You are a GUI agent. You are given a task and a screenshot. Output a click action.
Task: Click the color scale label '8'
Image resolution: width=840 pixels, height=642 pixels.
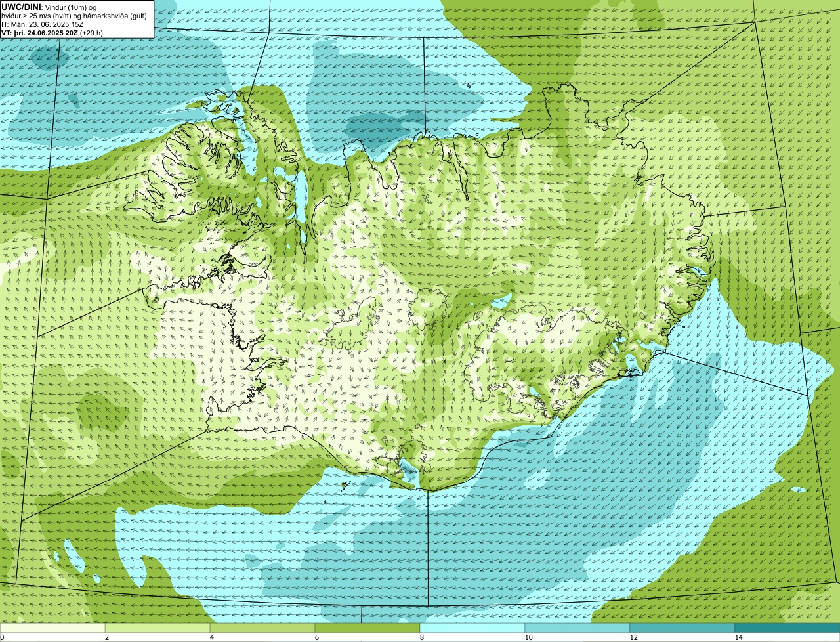tap(421, 637)
